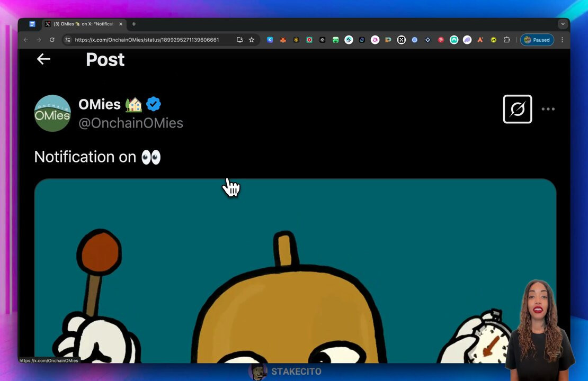Open the blue K Keplr extension
This screenshot has width=588, height=381.
point(270,40)
